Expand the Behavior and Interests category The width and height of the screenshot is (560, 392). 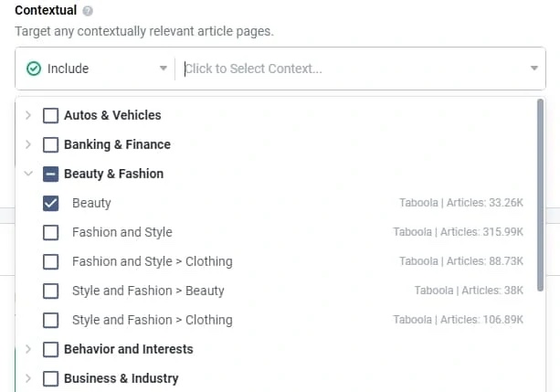(28, 349)
